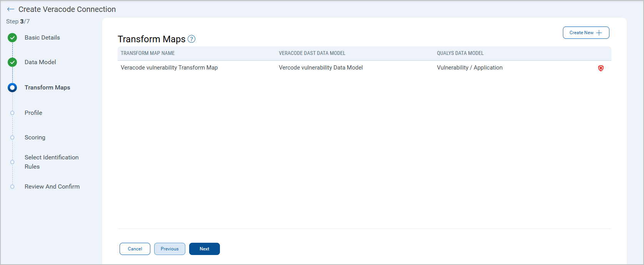Open the Transform Maps help icon

click(x=191, y=39)
